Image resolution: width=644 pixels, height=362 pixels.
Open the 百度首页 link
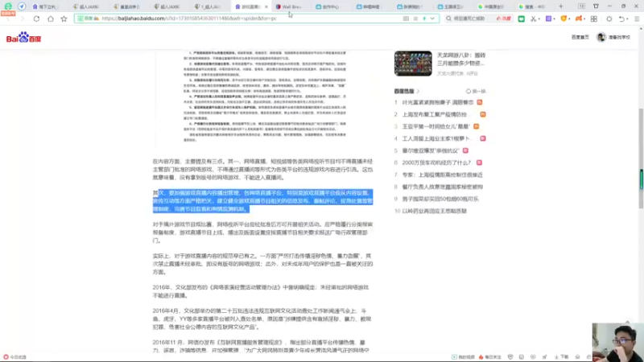point(580,37)
